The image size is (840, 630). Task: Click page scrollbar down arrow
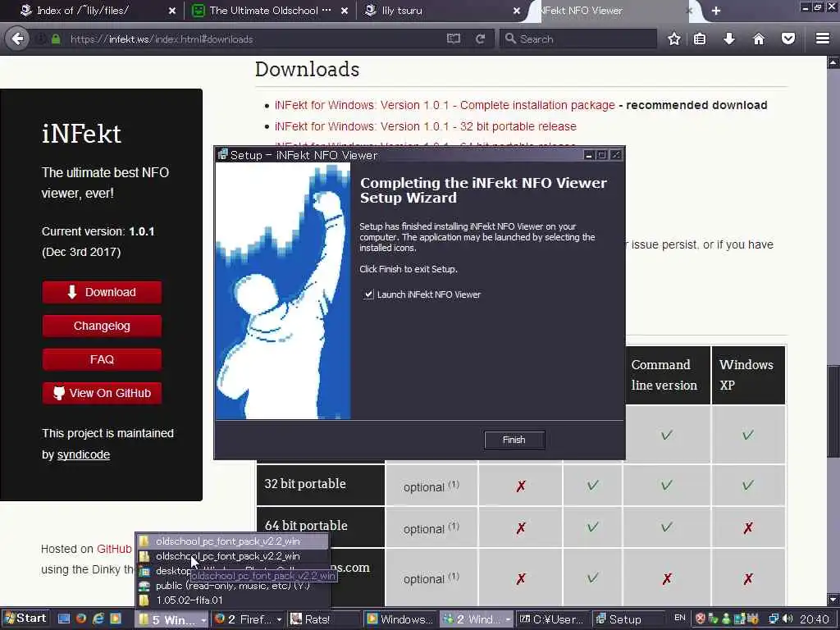(833, 600)
